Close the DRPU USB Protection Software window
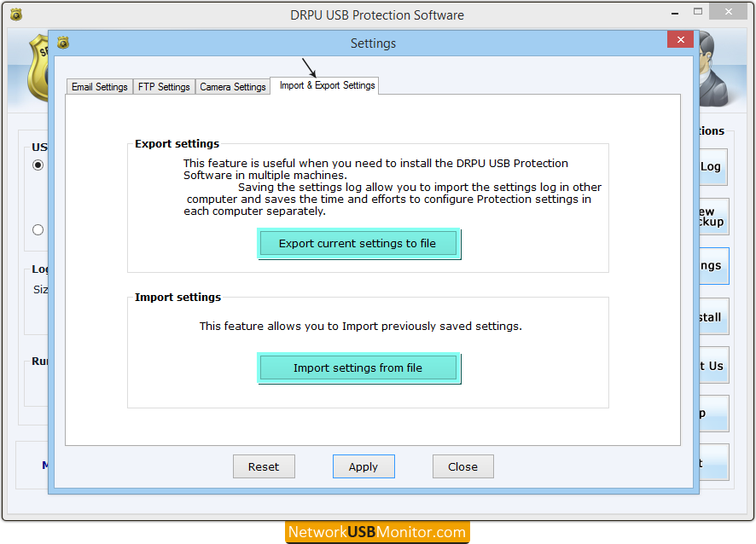 (x=729, y=12)
